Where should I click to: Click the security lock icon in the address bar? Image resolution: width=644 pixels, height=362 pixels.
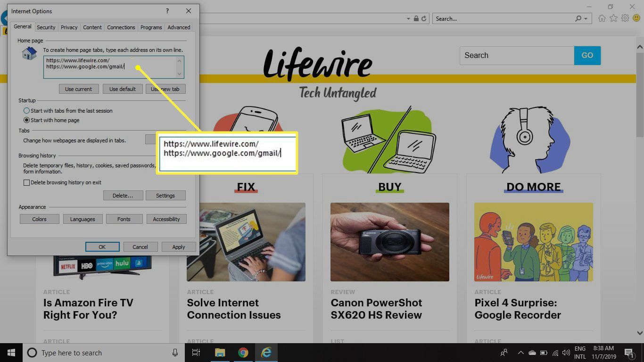pos(416,19)
